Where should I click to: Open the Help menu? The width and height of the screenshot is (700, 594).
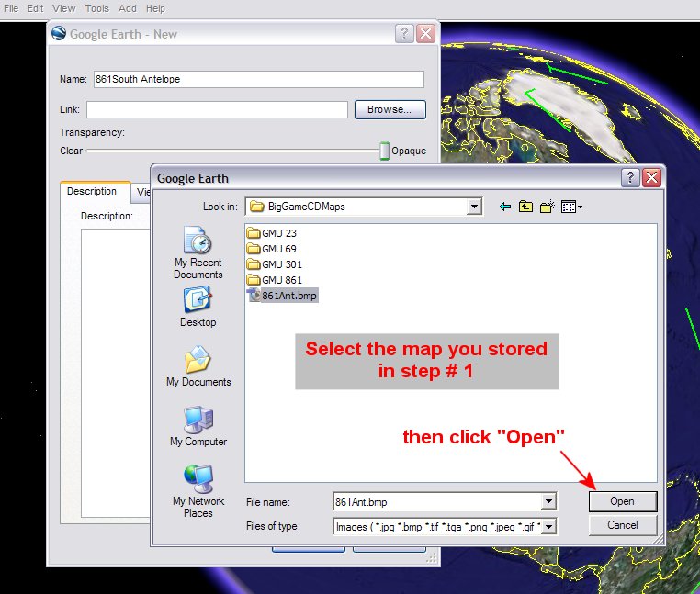click(x=155, y=8)
